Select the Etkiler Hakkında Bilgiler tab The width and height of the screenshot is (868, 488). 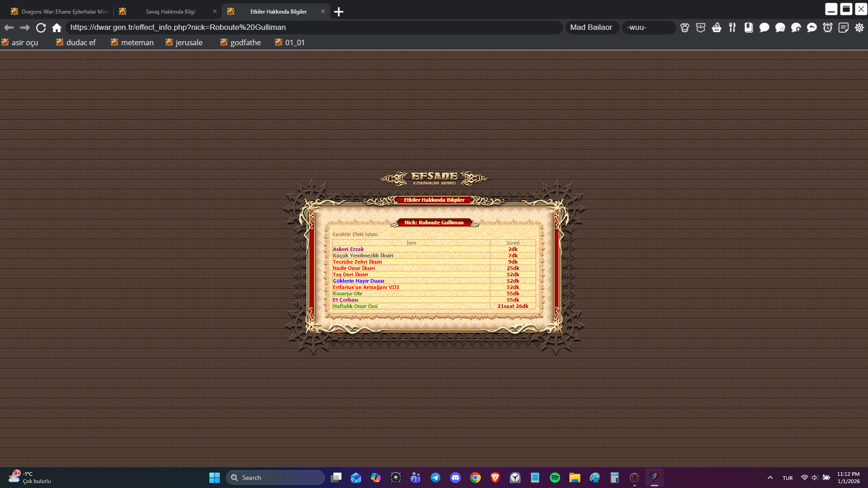click(x=276, y=12)
